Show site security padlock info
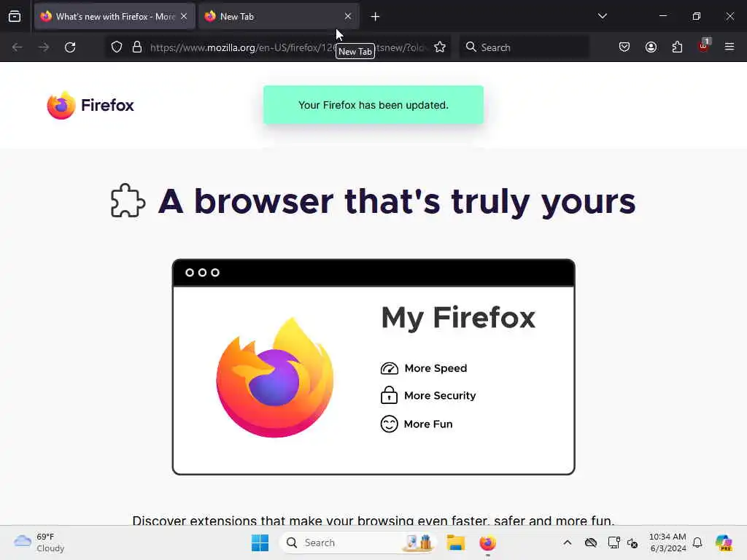Viewport: 747px width, 560px height. coord(137,47)
